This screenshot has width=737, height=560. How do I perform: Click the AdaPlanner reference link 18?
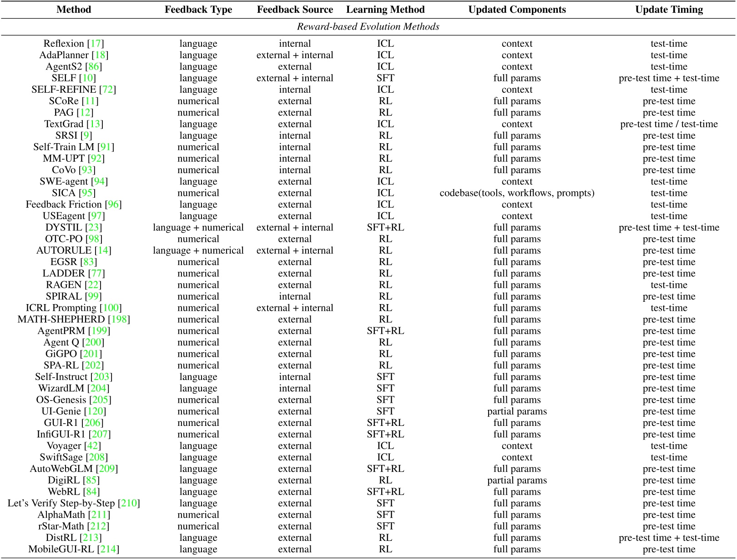pos(100,55)
